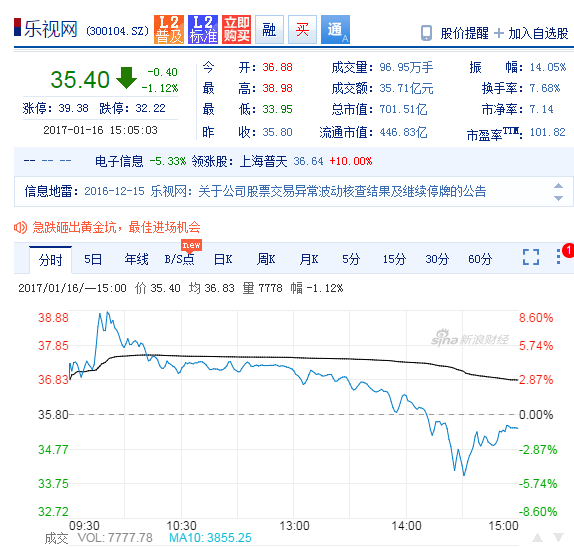Click the L2 普及 orange icon
Screen dimensions: 574x547
coord(169,30)
